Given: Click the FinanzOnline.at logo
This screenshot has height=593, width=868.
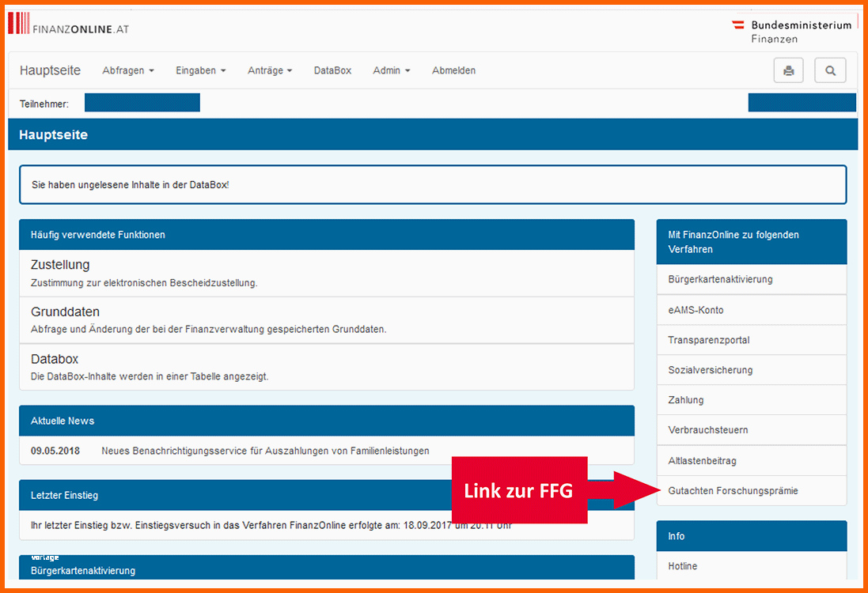Looking at the screenshot, I should pyautogui.click(x=69, y=24).
